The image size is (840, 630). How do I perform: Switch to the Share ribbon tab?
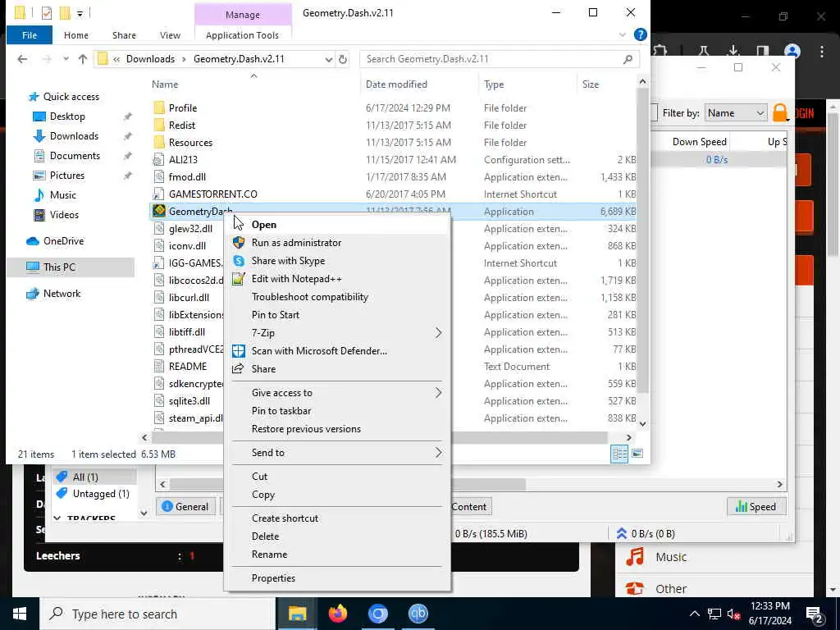point(124,35)
